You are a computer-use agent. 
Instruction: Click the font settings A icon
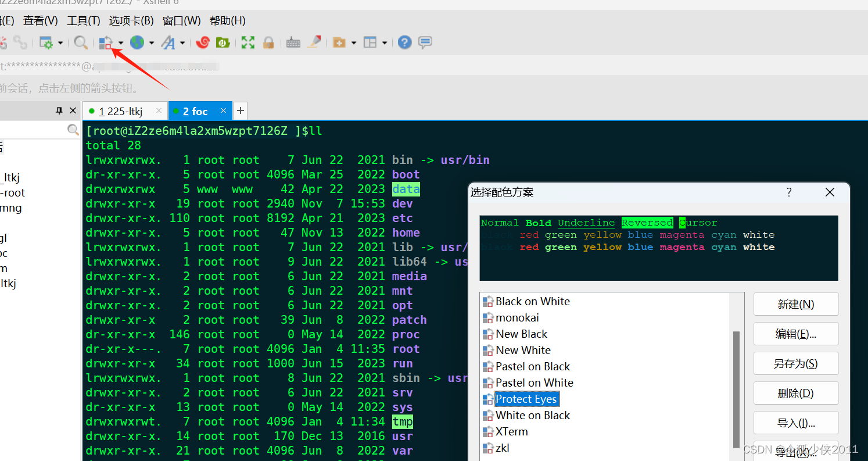click(x=168, y=42)
